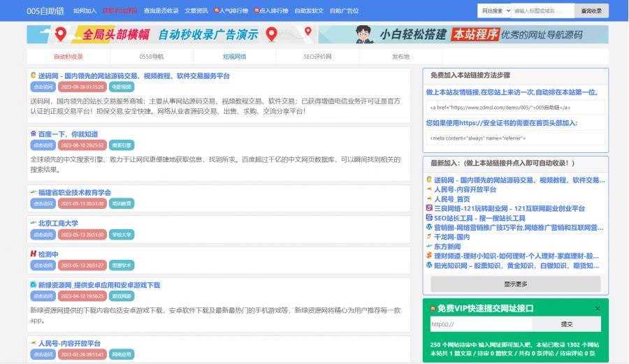Open 新绿资源网 title link

[99, 285]
